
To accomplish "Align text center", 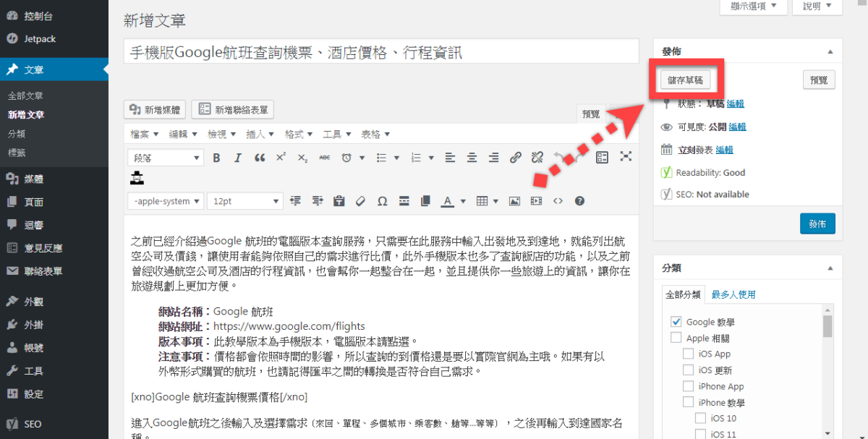I will [472, 157].
